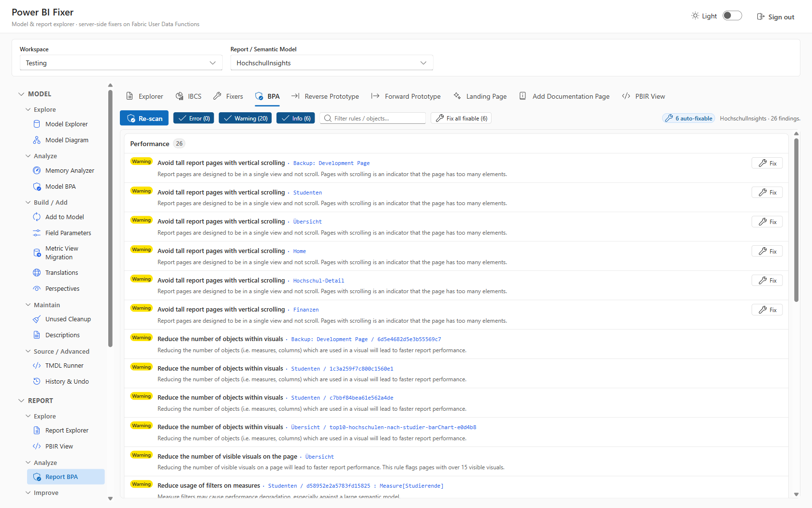Image resolution: width=812 pixels, height=508 pixels.
Task: Switch to the Fixers tab
Action: point(229,96)
